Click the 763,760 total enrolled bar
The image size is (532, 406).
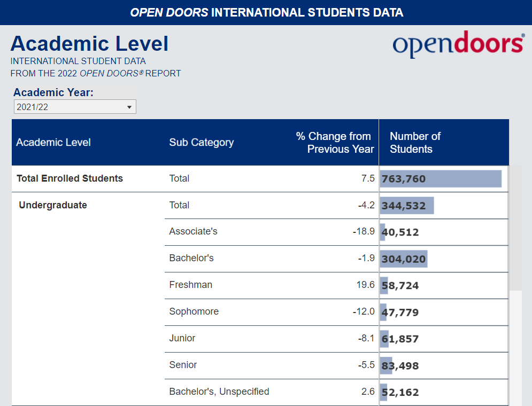[x=441, y=179]
